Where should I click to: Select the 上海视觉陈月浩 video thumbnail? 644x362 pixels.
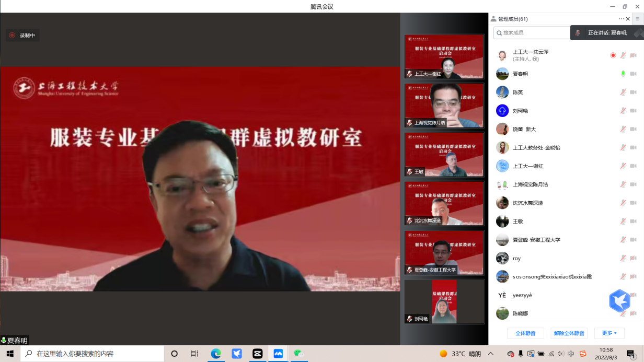click(x=444, y=106)
